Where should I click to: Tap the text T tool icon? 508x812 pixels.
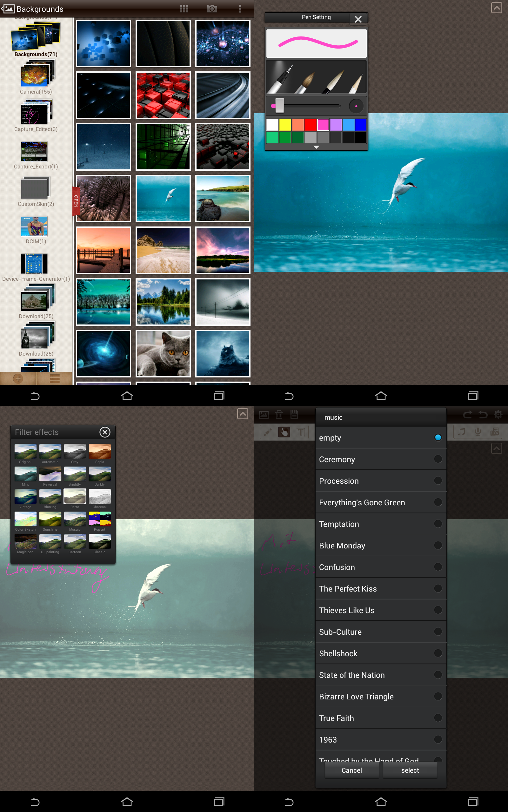point(300,432)
